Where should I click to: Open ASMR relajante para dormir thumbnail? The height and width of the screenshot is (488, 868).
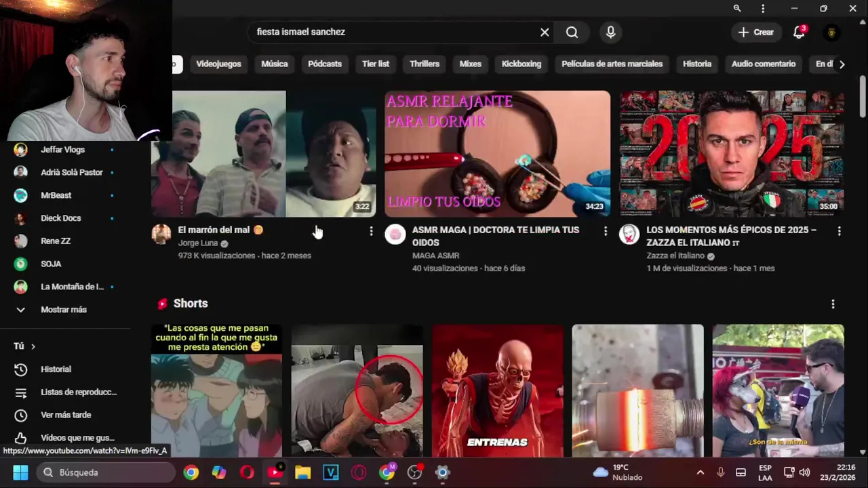tap(498, 154)
